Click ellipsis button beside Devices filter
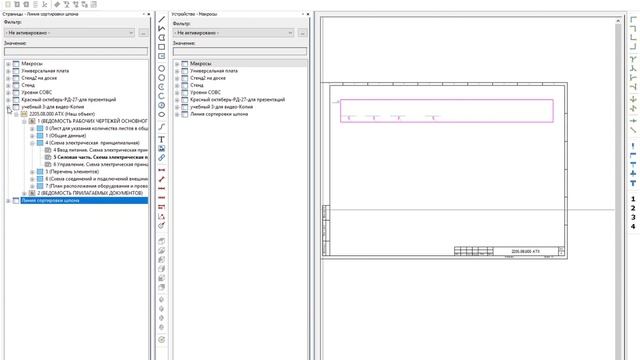Screen dimensions: 640x360 (x=302, y=33)
